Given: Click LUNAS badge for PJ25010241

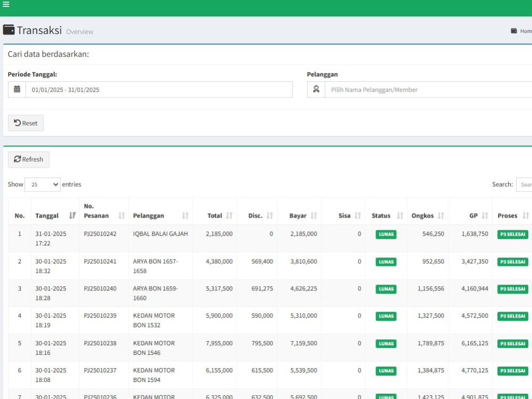Looking at the screenshot, I should pyautogui.click(x=386, y=262).
